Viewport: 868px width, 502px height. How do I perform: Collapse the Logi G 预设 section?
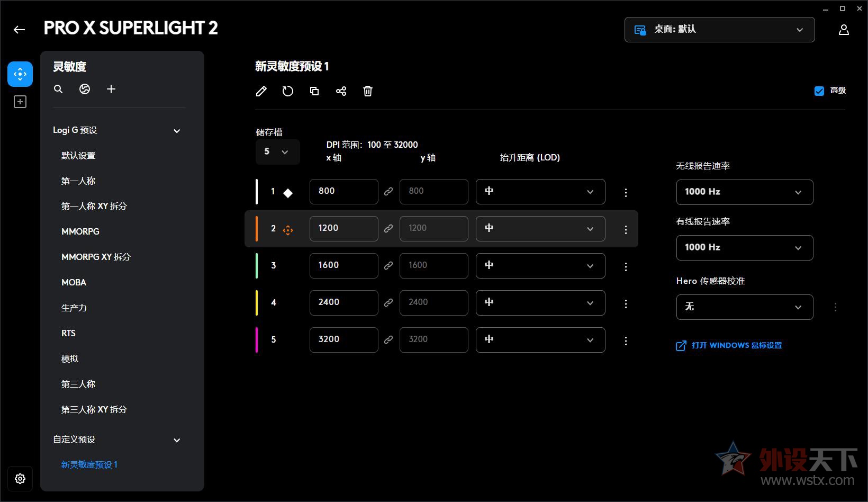tap(177, 131)
